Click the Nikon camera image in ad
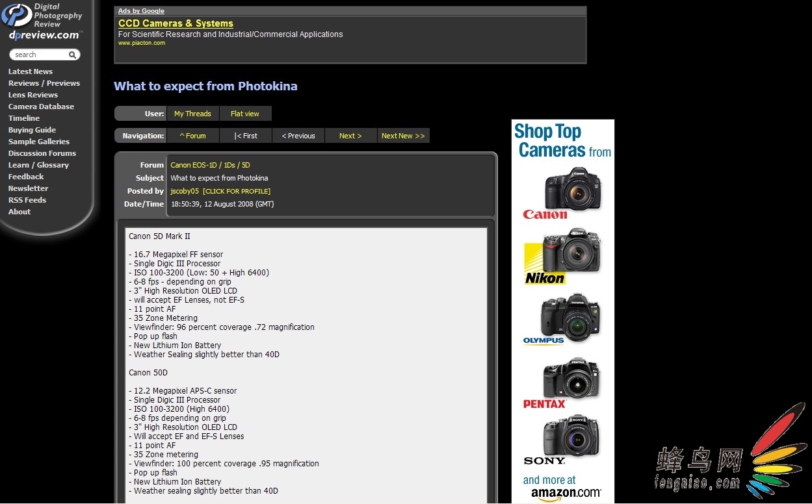Image resolution: width=812 pixels, height=504 pixels. point(572,250)
